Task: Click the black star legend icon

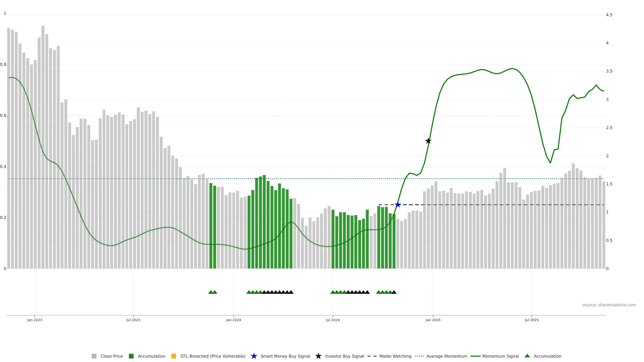Action: 318,356
